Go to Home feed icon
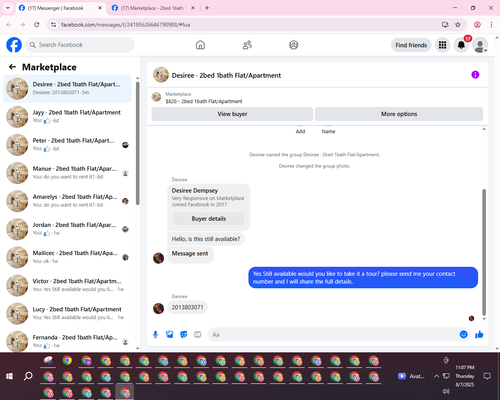 pyautogui.click(x=200, y=45)
